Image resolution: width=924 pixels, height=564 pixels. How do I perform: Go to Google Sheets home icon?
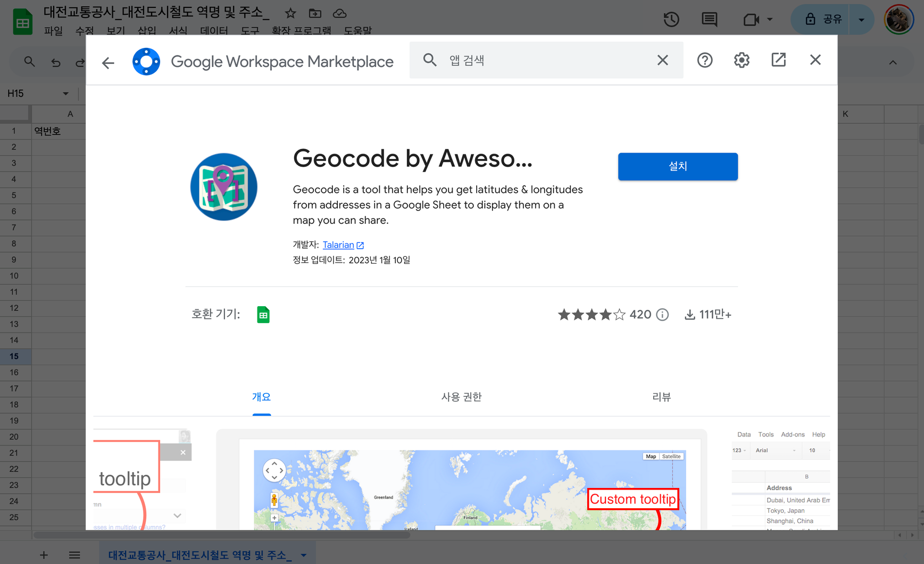click(22, 22)
